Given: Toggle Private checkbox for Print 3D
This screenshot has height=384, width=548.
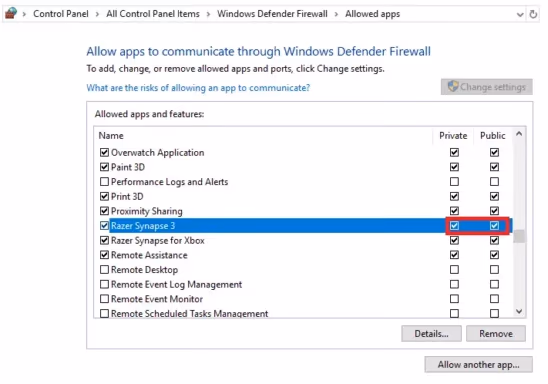Looking at the screenshot, I should 454,196.
